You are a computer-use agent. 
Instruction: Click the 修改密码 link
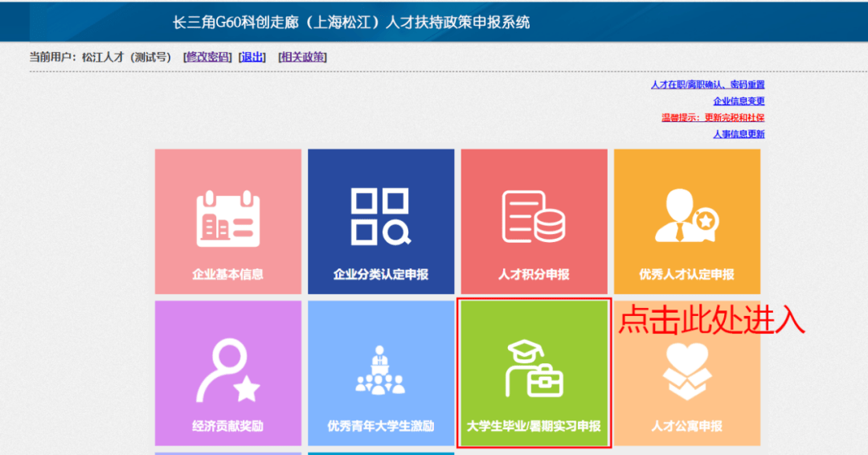click(x=207, y=57)
